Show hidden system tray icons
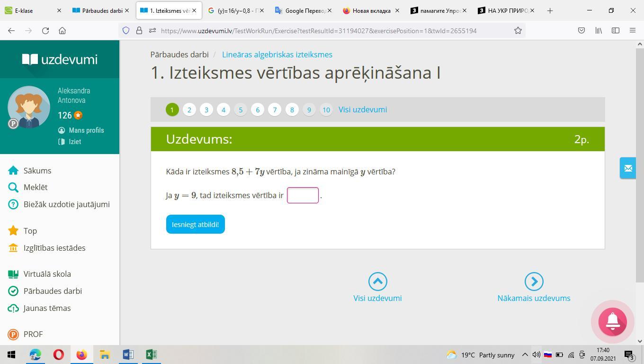This screenshot has height=364, width=644. click(525, 355)
